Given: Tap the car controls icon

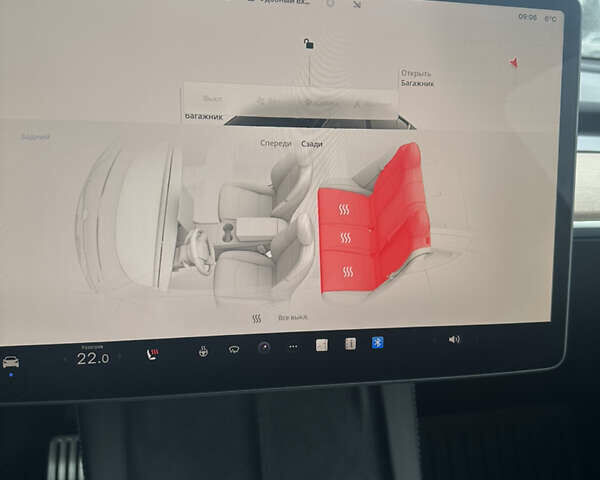Looking at the screenshot, I should [11, 361].
